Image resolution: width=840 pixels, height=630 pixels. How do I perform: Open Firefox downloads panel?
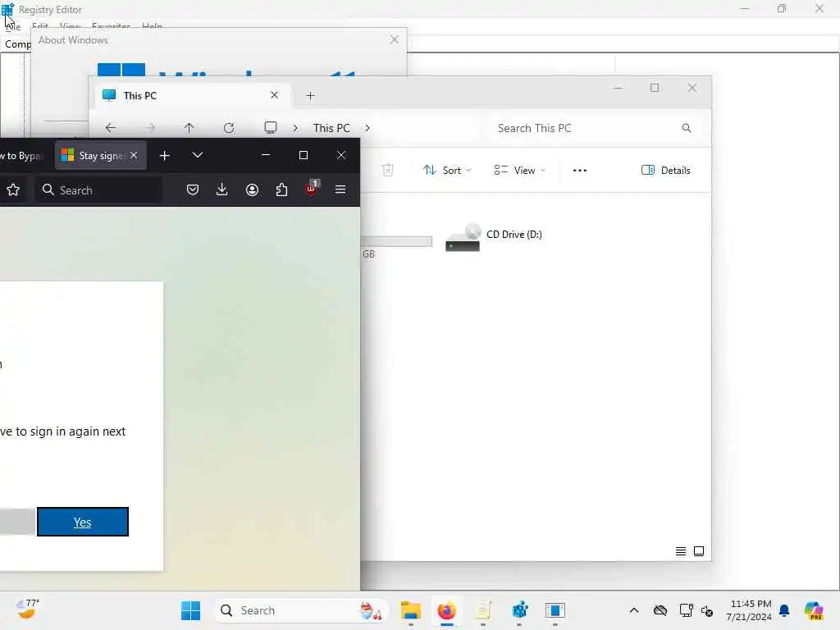(221, 189)
